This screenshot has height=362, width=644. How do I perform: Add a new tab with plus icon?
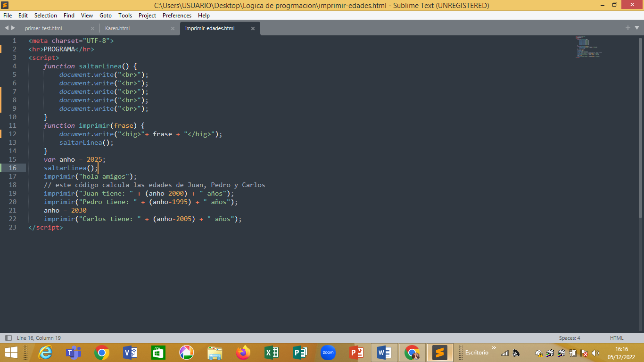click(628, 28)
